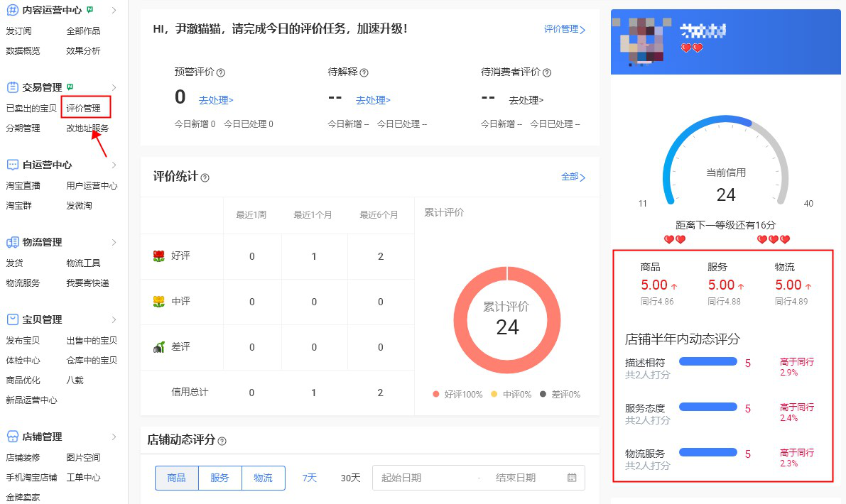The width and height of the screenshot is (846, 504).
Task: Click the 差评 wilted flower icon
Action: (x=158, y=347)
